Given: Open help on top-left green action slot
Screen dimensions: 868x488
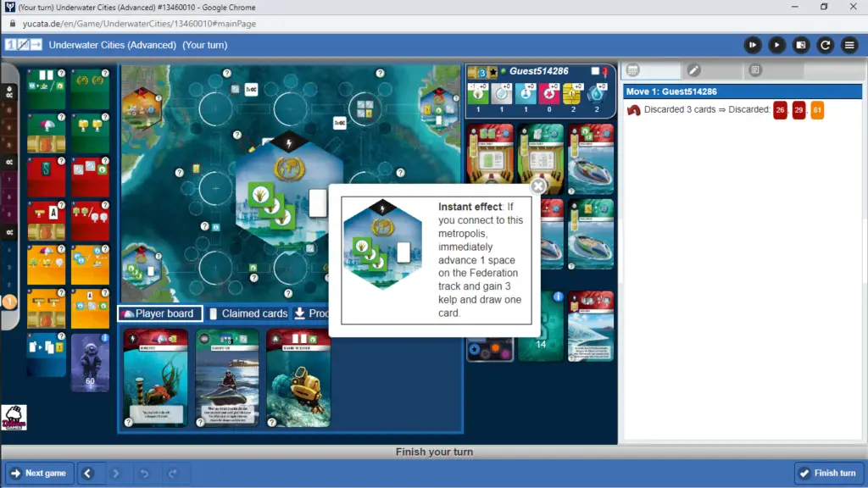Looking at the screenshot, I should tap(61, 73).
